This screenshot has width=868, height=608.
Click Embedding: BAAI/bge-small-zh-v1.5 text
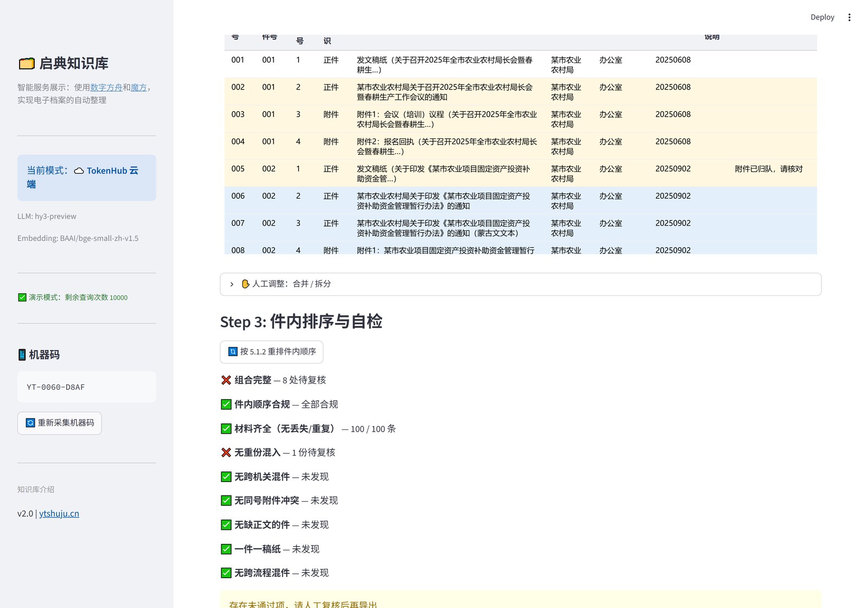[x=78, y=238]
